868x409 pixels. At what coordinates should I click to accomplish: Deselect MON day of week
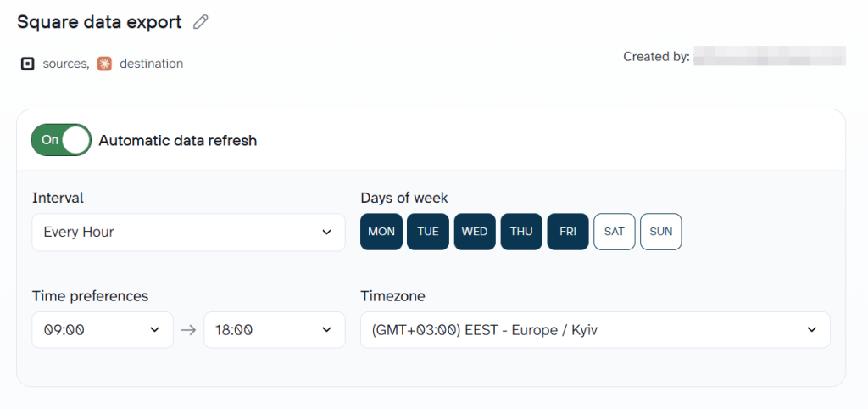pyautogui.click(x=381, y=232)
